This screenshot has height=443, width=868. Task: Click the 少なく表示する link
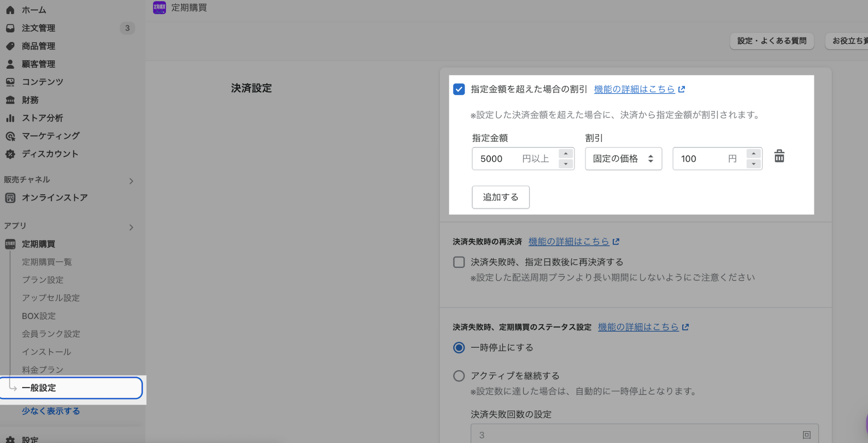coord(51,411)
